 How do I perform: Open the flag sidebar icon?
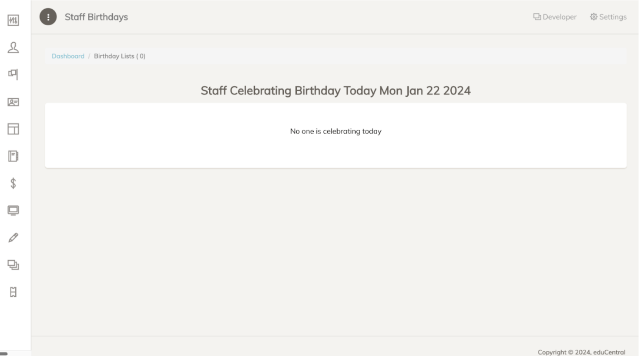coord(13,75)
